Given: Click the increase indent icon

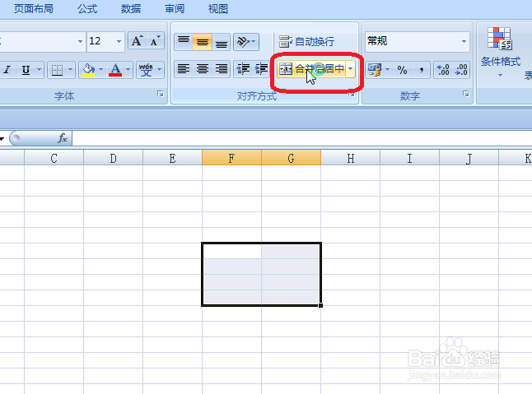Looking at the screenshot, I should (261, 69).
